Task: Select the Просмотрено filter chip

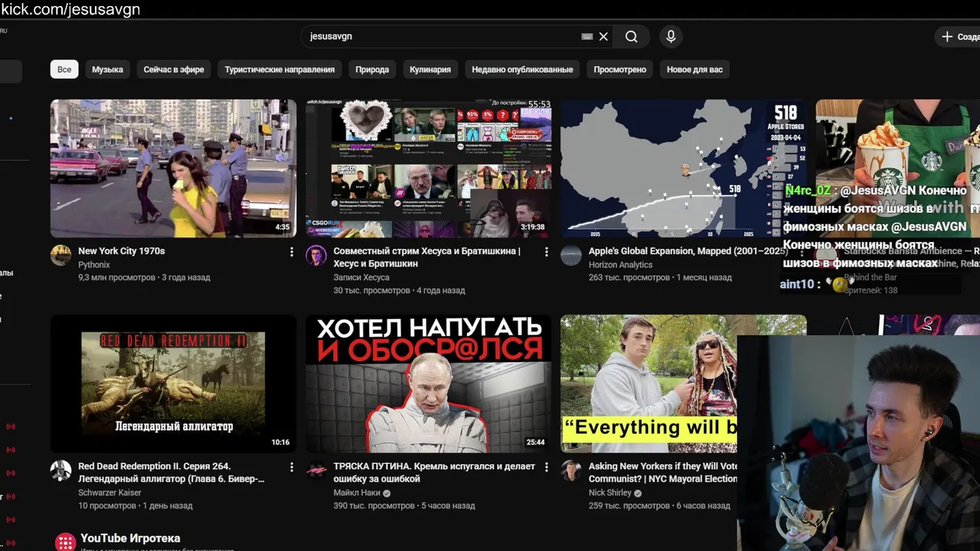Action: point(620,69)
